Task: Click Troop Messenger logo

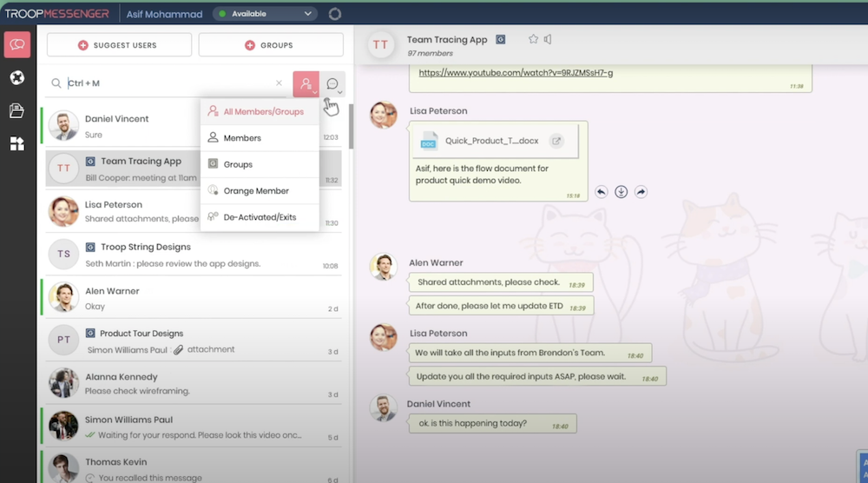Action: pos(57,14)
